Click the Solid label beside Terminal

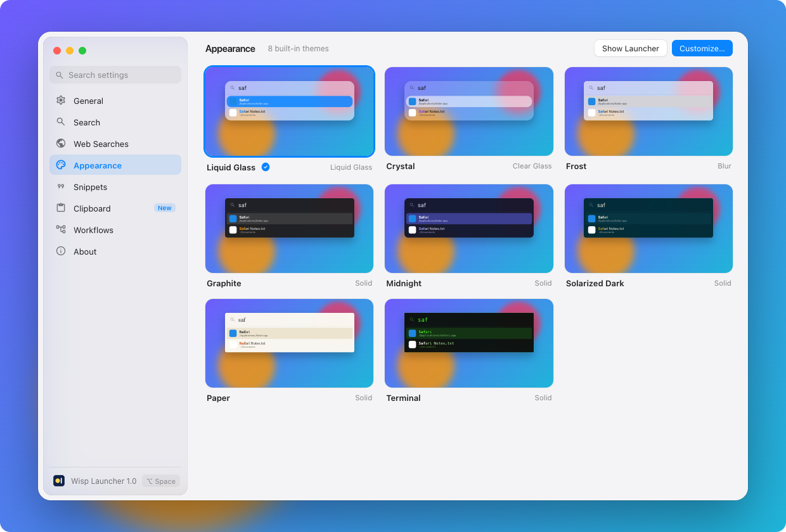pos(543,398)
